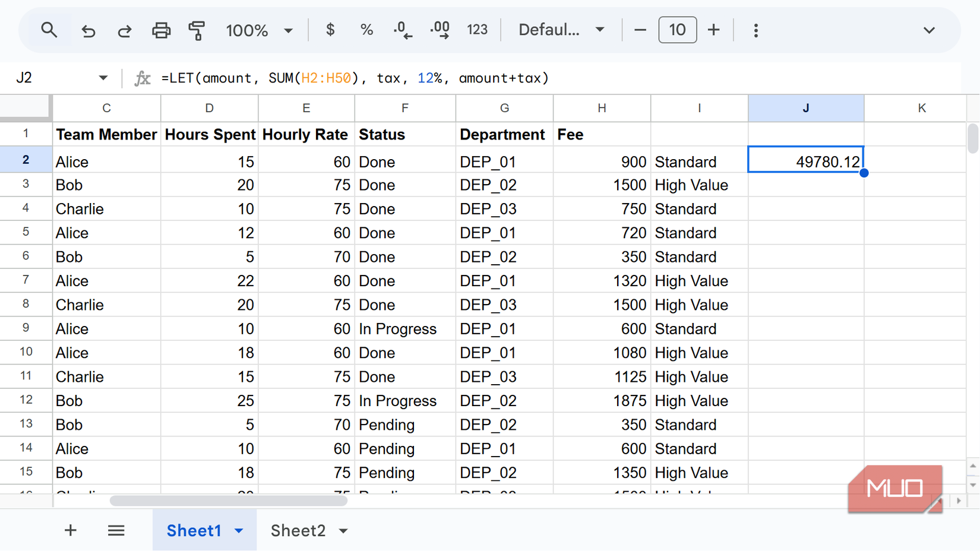Undo the last action
980x551 pixels.
pyautogui.click(x=88, y=30)
